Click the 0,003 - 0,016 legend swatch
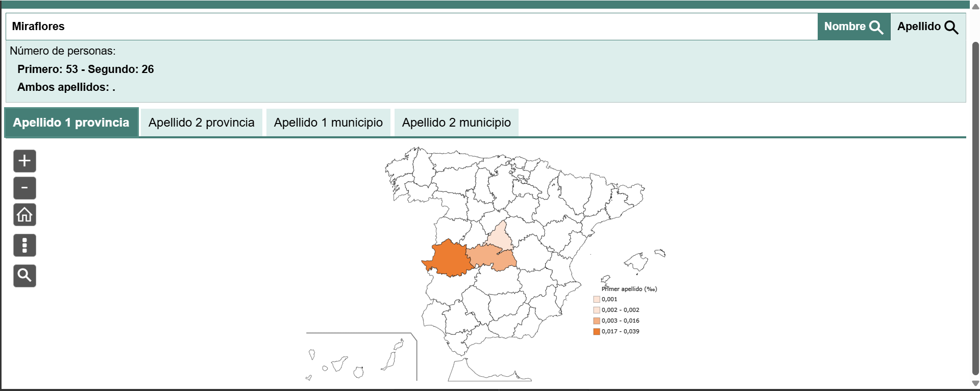The width and height of the screenshot is (980, 391). tap(596, 321)
